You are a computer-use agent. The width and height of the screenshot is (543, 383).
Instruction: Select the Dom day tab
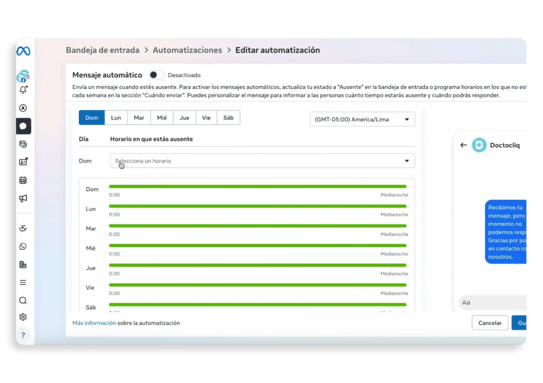pos(92,118)
